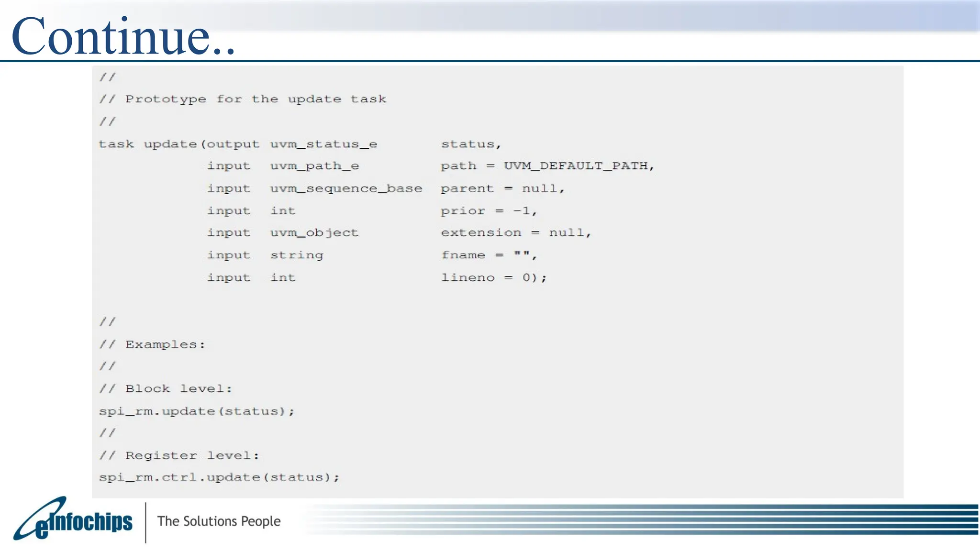Click the 'extension = null' argument
This screenshot has width=980, height=551.
click(x=515, y=233)
